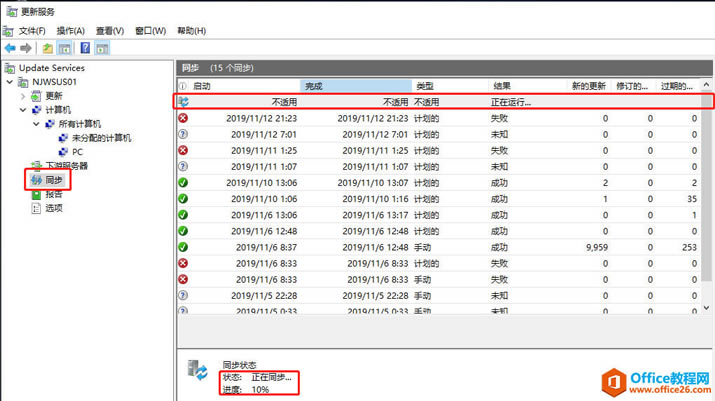The image size is (715, 401).
Task: Select the 下游服务器 tree item
Action: 66,166
